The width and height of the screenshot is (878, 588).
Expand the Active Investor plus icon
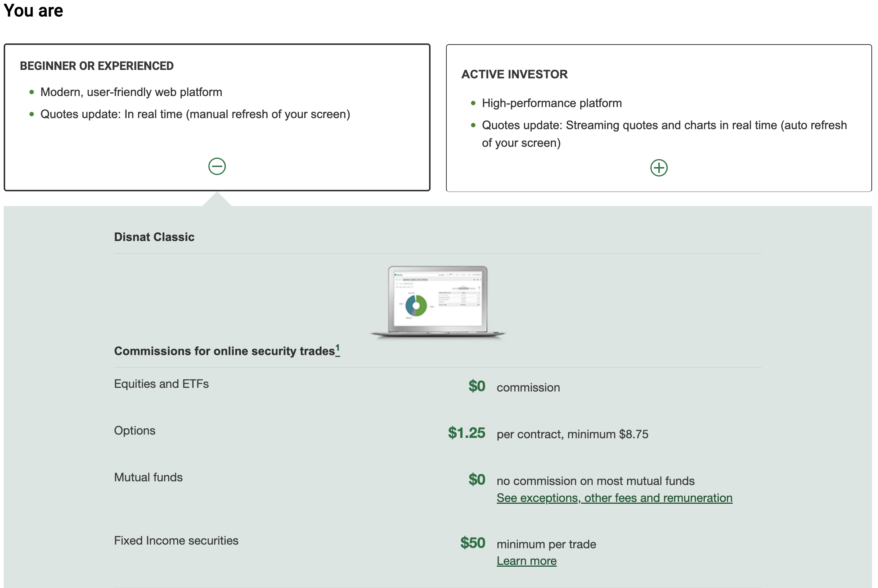tap(659, 168)
